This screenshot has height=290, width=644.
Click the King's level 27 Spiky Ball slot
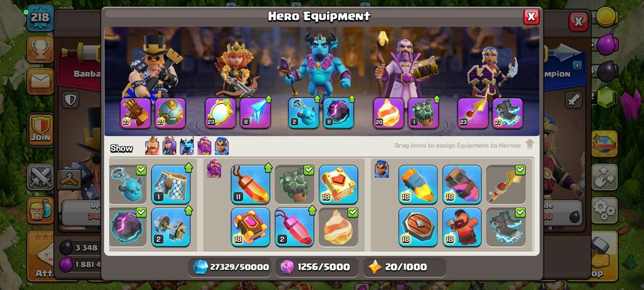coord(170,113)
